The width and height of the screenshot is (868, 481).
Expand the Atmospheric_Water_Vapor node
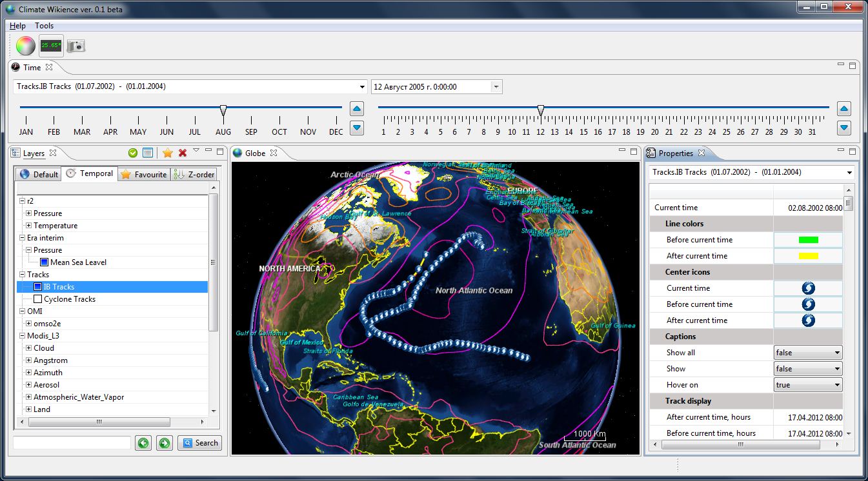click(x=28, y=397)
